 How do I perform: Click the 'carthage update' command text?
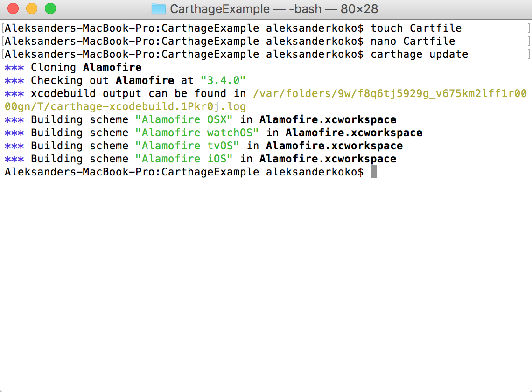419,54
